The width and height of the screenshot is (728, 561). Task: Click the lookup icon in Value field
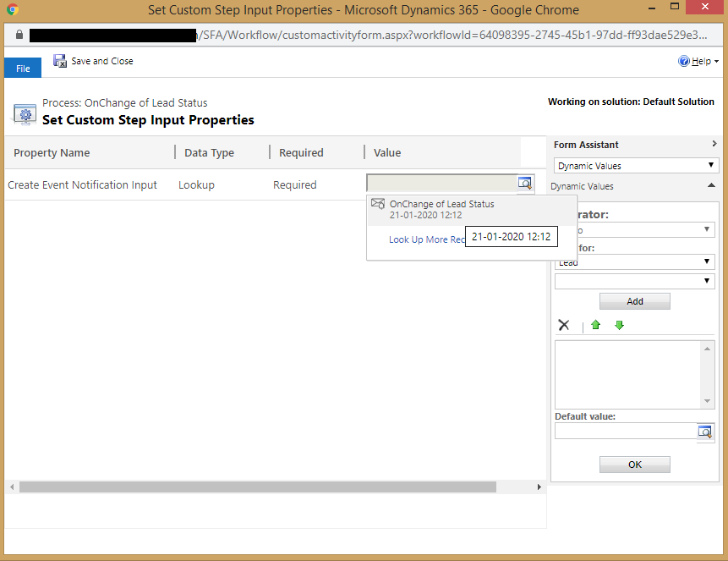pos(525,183)
